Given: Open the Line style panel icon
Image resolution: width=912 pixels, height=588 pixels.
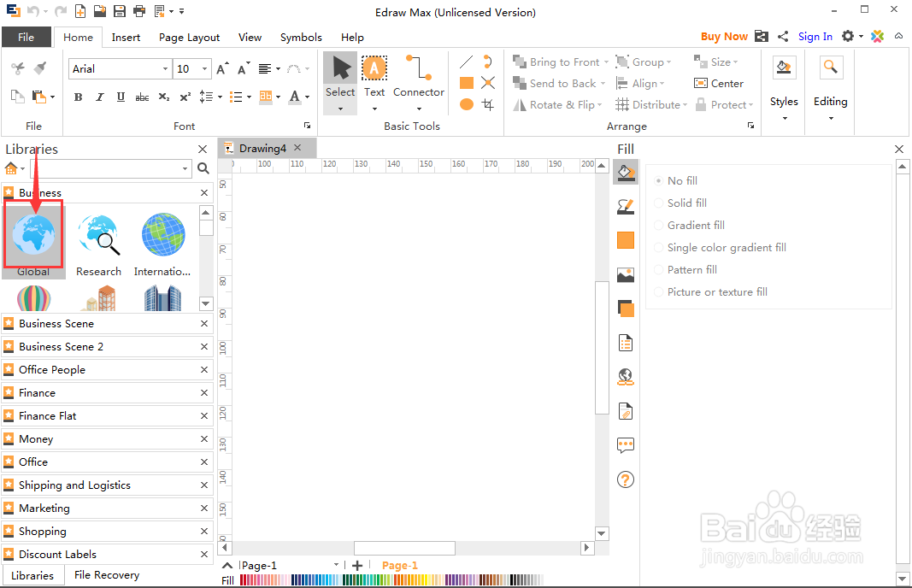Looking at the screenshot, I should [626, 207].
